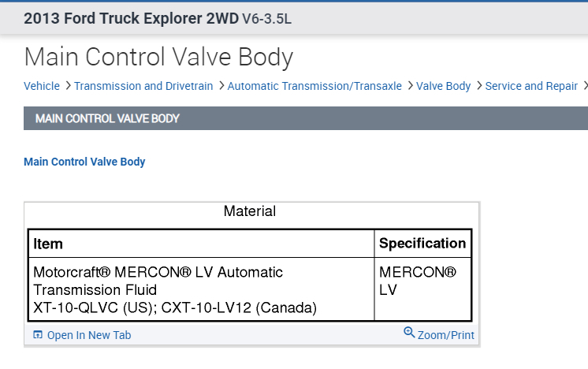Click the chevron after Transmission and Drivetrain

[221, 86]
